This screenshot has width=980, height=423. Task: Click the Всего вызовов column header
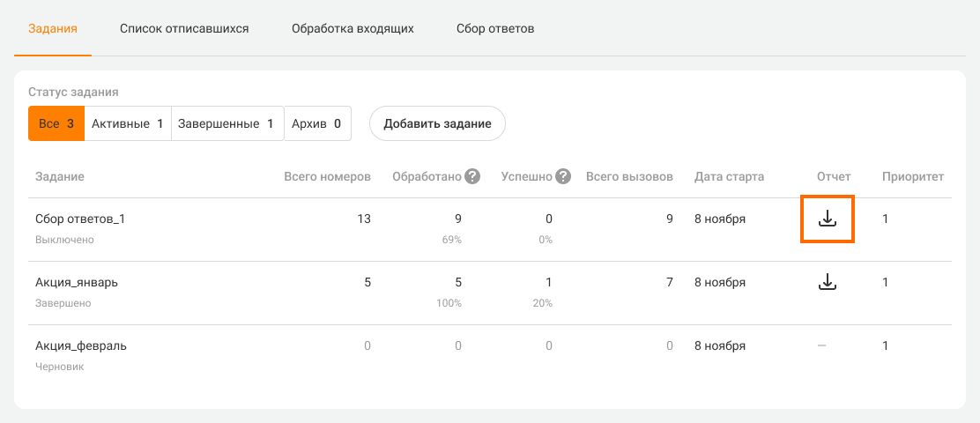629,176
